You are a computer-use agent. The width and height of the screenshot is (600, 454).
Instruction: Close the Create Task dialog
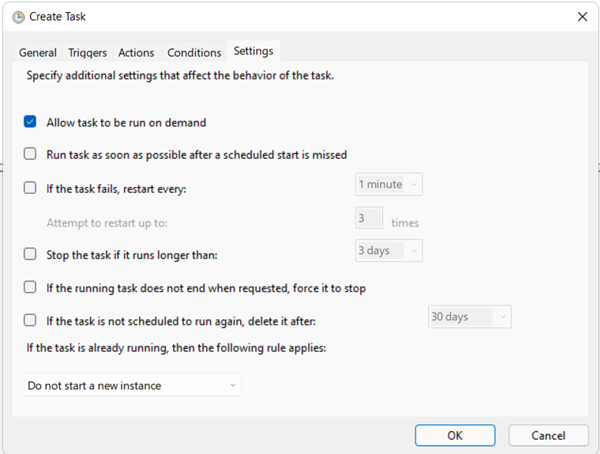click(x=582, y=17)
